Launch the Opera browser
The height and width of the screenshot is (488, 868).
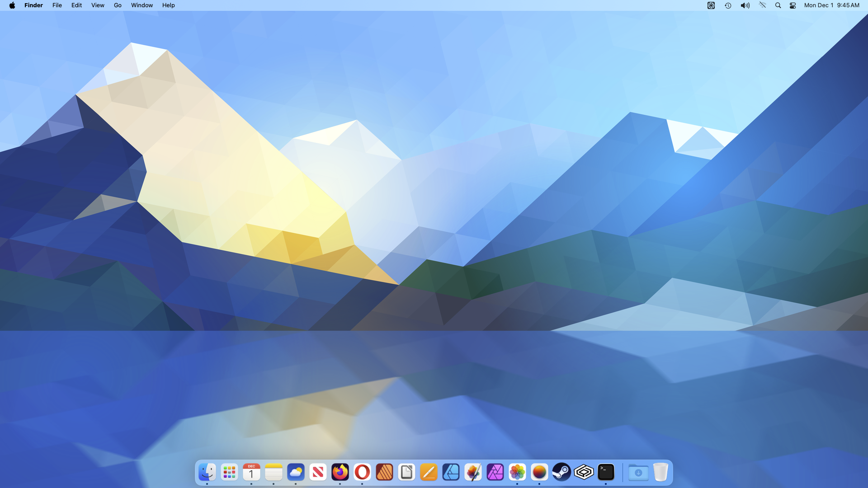coord(362,473)
